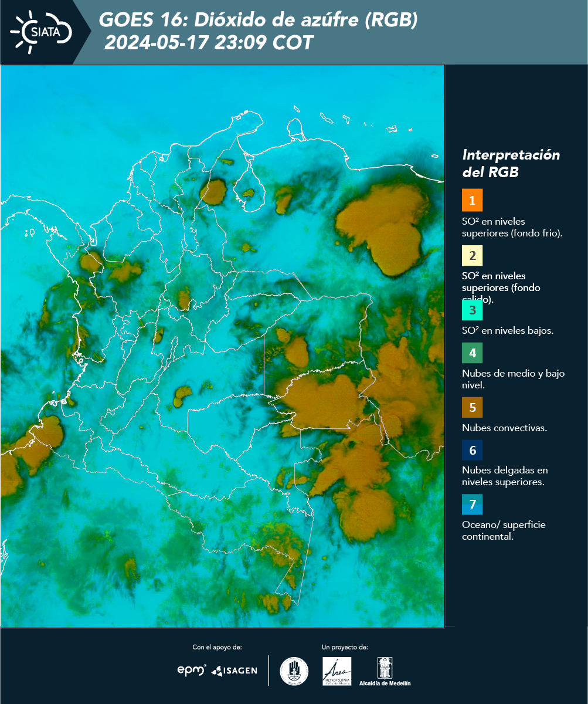Image resolution: width=588 pixels, height=704 pixels.
Task: Click 'SO² en niveles superiores (fondo frio).' text
Action: [x=512, y=227]
